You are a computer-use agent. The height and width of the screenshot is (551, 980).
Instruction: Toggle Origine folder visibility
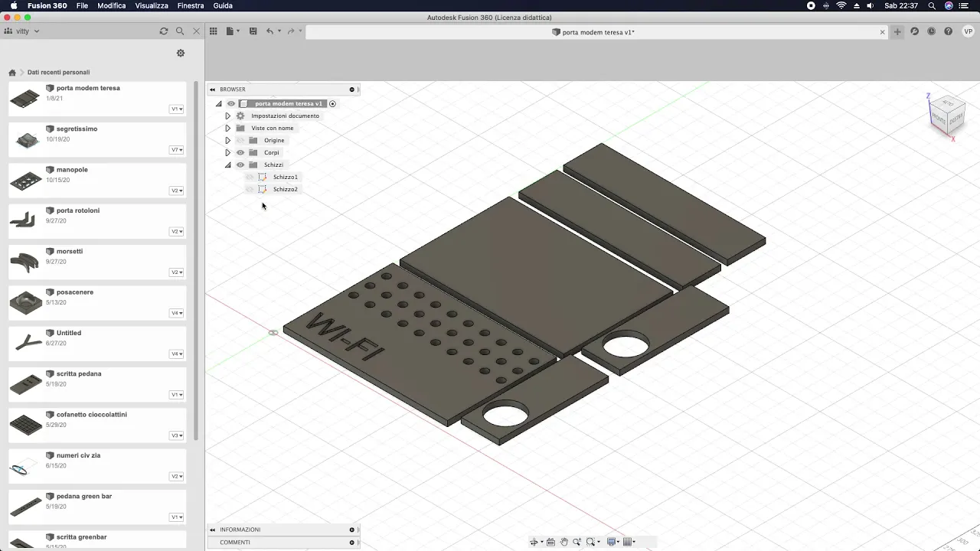(x=240, y=141)
